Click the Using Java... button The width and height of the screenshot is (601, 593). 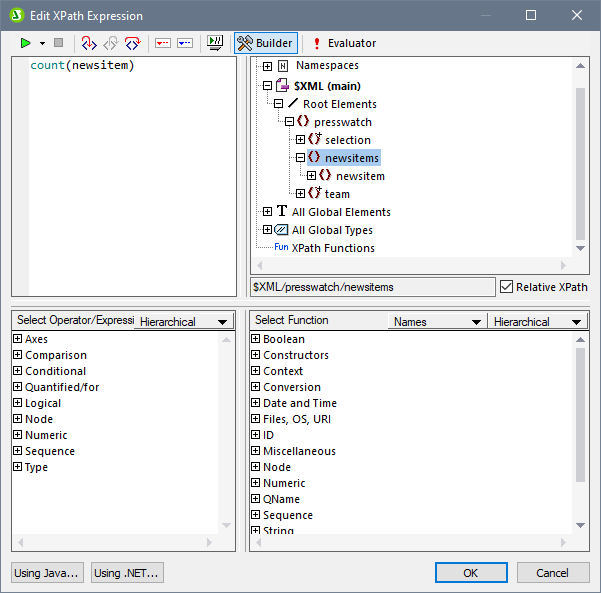coord(47,573)
